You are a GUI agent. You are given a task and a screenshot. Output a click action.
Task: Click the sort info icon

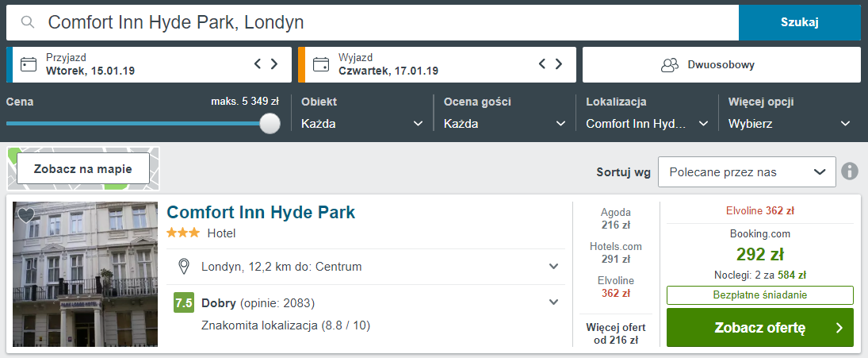click(850, 171)
